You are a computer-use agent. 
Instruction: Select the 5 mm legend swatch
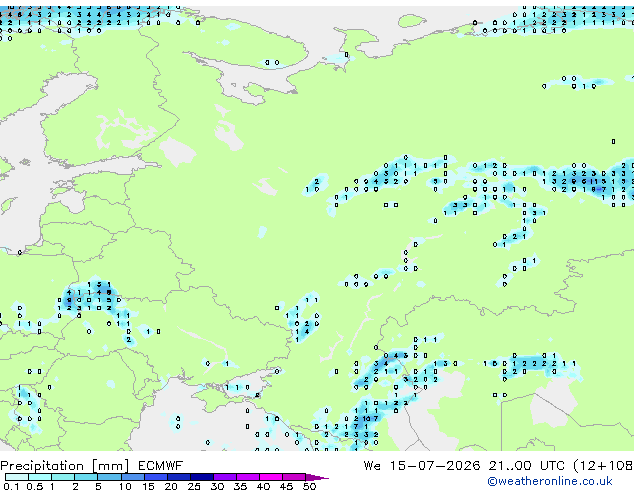(x=110, y=477)
